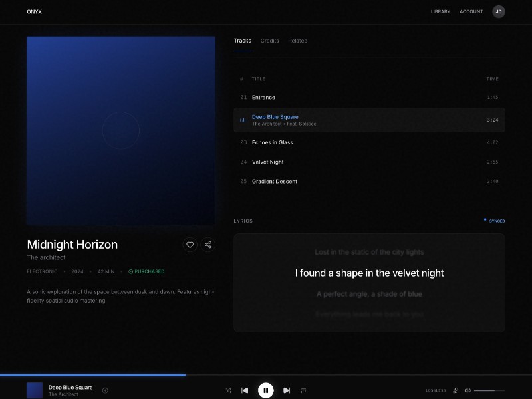Screen dimensions: 532x399
Task: Switch to the Related tab
Action: pyautogui.click(x=297, y=41)
